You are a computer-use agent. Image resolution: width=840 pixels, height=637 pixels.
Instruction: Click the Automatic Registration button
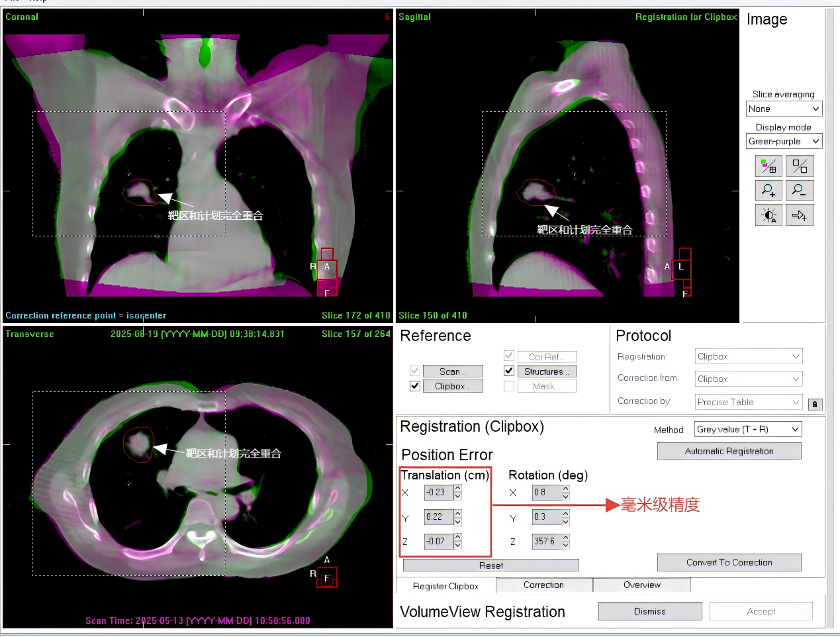pos(729,451)
